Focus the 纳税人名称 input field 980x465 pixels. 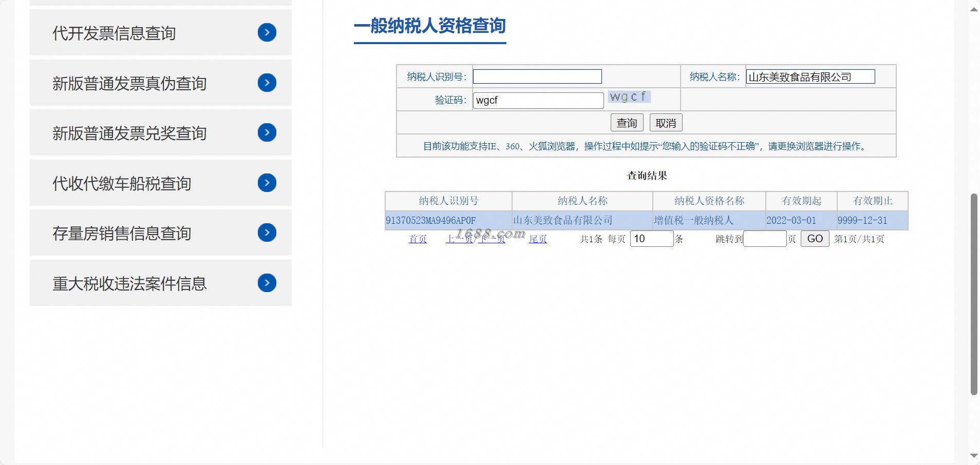[x=811, y=76]
